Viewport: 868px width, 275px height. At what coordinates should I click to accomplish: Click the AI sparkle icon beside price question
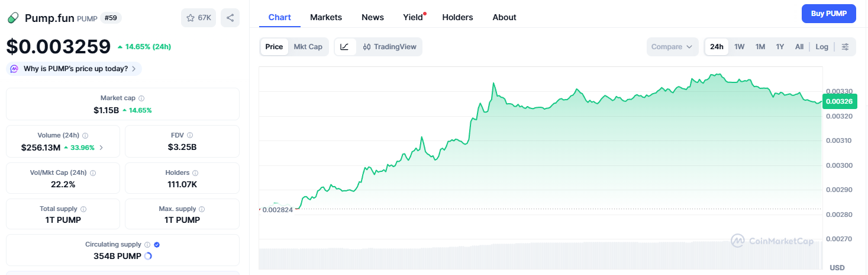click(x=15, y=69)
